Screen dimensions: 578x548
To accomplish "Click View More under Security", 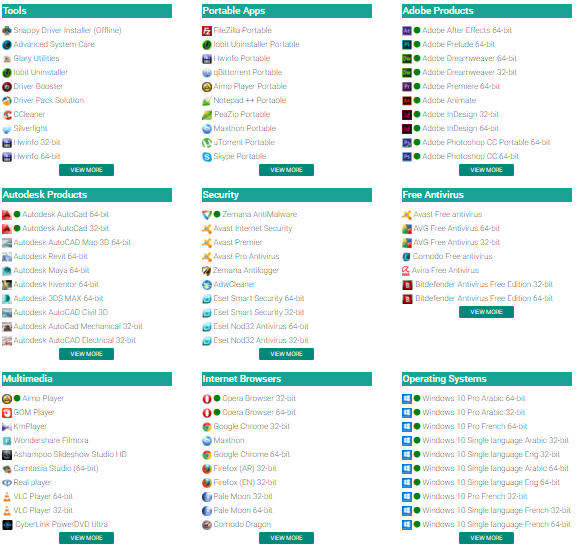I will coord(286,354).
